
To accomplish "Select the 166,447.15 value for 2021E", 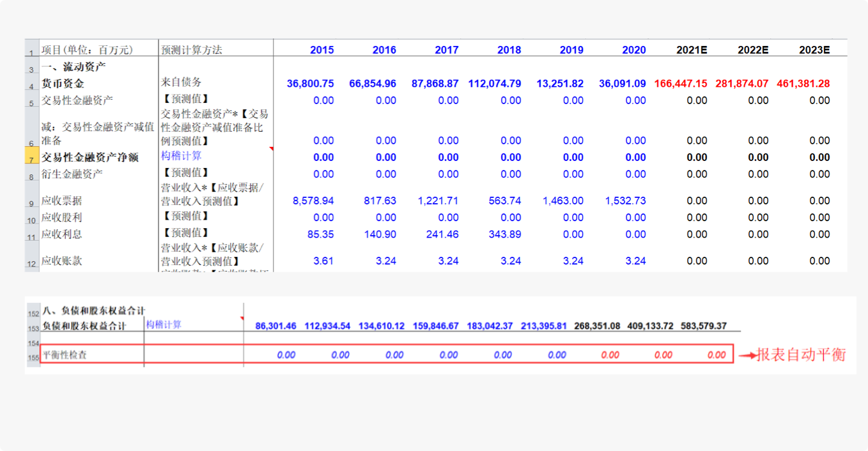I will click(680, 84).
